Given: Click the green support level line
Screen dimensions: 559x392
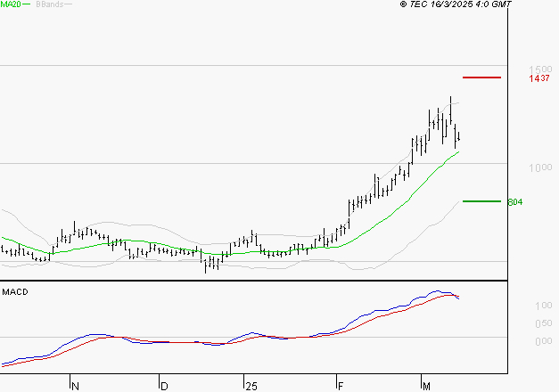Looking at the screenshot, I should (x=481, y=201).
